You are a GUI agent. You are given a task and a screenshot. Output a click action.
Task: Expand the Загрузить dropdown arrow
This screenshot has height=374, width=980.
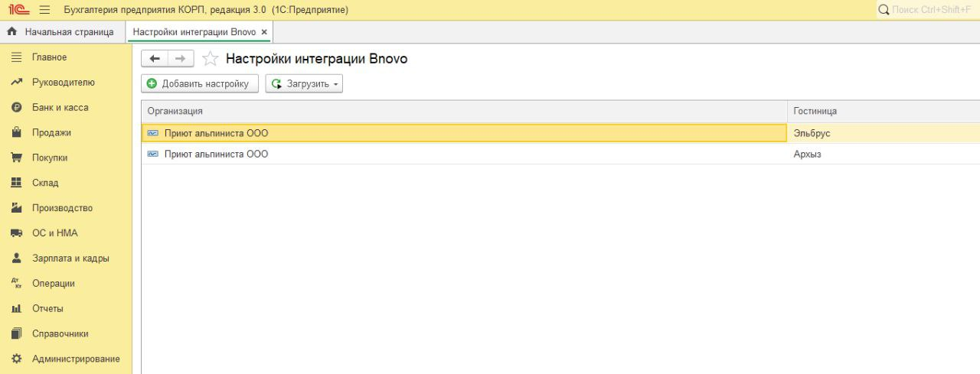(335, 84)
